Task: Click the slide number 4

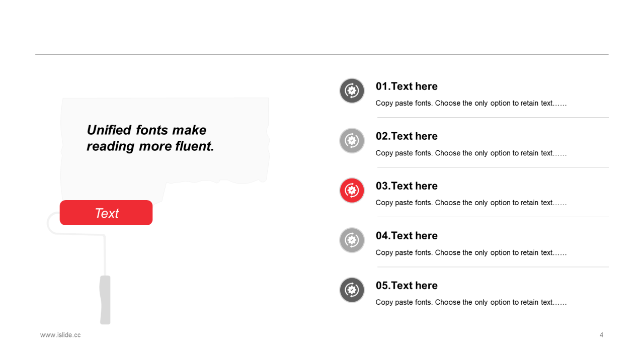Action: [x=601, y=335]
